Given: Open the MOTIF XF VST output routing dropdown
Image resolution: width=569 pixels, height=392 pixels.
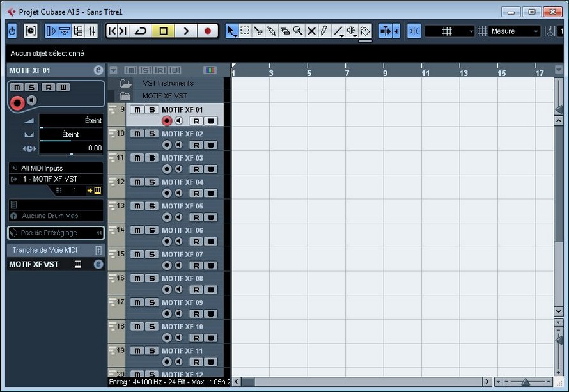Looking at the screenshot, I should click(x=56, y=179).
